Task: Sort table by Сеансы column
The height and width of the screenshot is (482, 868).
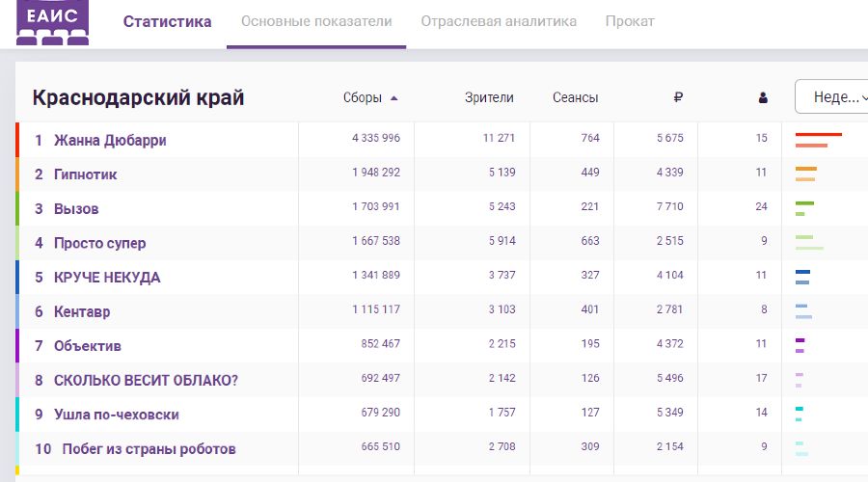Action: click(x=575, y=97)
